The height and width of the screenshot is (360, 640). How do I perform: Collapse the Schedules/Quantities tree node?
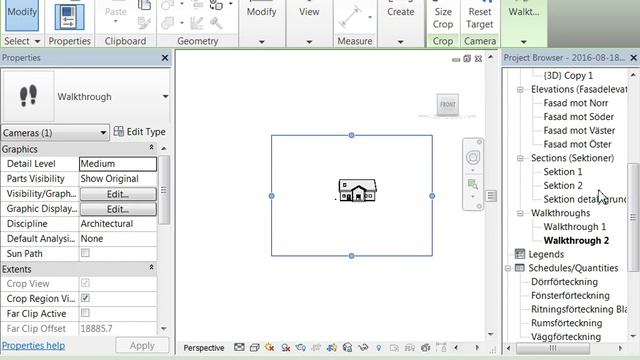click(508, 268)
